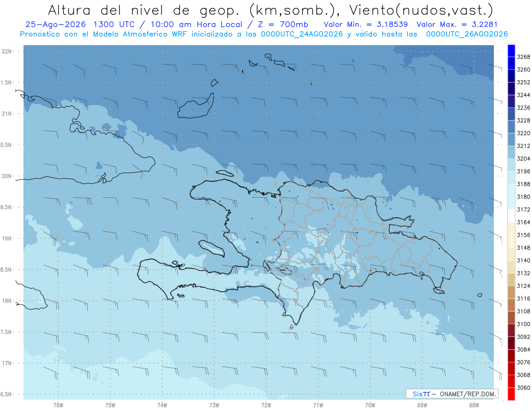Click the red bottom colorbar swatch
The width and height of the screenshot is (532, 411).
pyautogui.click(x=511, y=394)
